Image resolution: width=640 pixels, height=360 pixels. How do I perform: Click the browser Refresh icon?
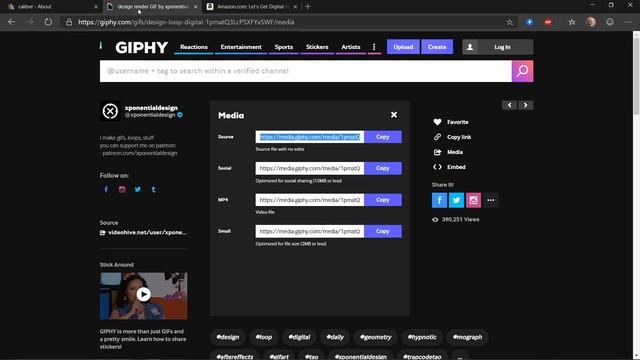click(x=48, y=22)
